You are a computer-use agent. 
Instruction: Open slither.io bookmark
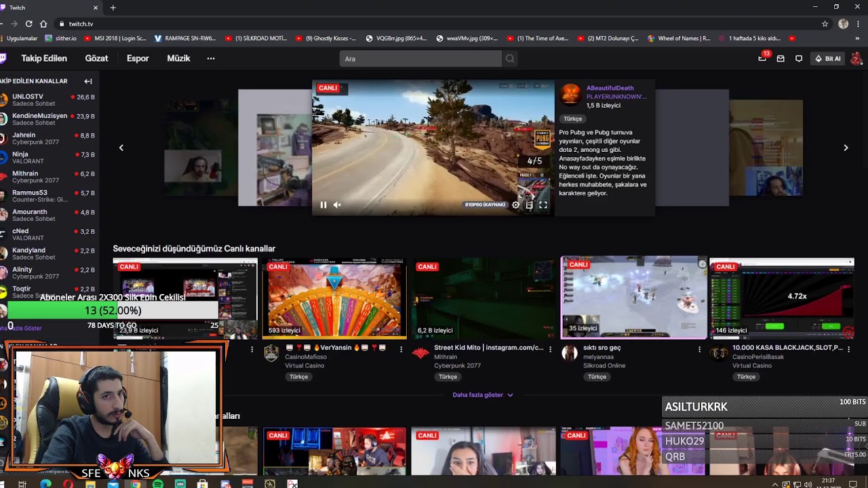(61, 39)
